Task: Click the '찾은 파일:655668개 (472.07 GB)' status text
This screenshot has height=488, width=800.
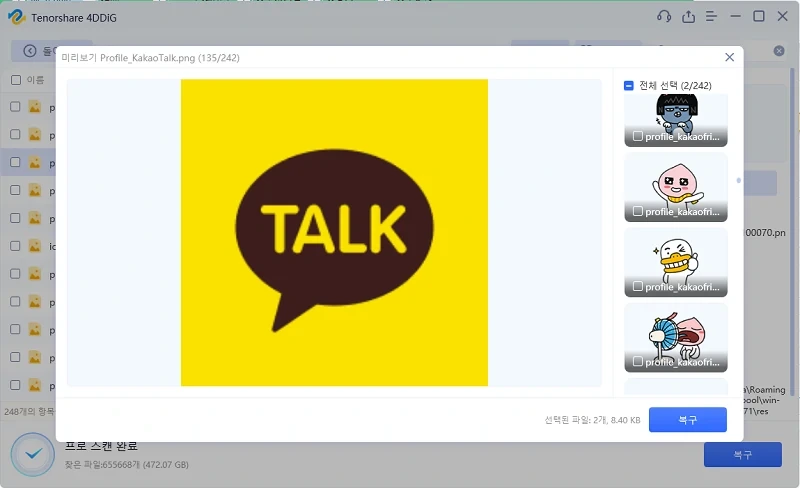Action: click(x=127, y=465)
